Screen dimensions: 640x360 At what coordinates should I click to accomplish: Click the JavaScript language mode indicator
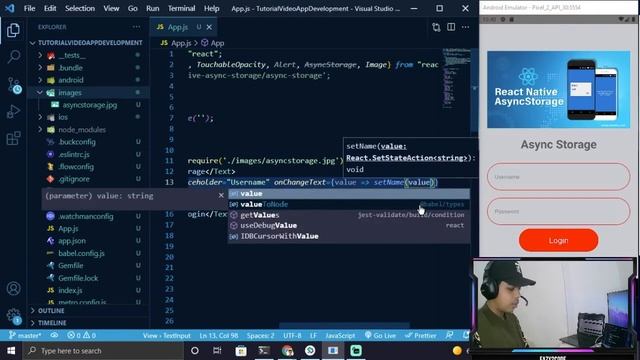(x=340, y=336)
